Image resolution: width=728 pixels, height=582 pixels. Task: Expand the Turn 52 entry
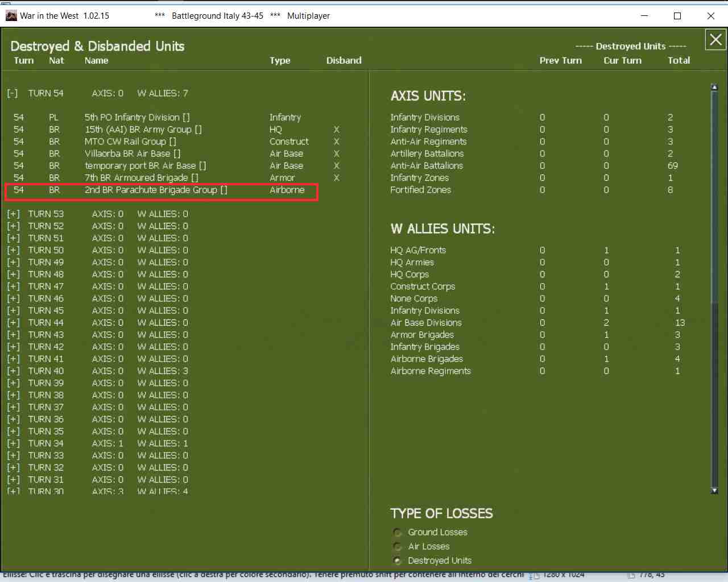(13, 226)
